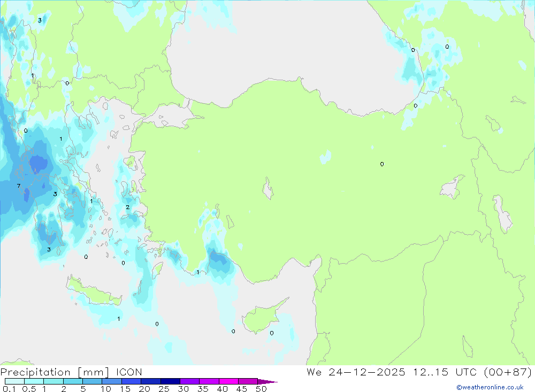Click the '30' legend scale label
Image resolution: width=535 pixels, height=392 pixels.
pyautogui.click(x=183, y=389)
